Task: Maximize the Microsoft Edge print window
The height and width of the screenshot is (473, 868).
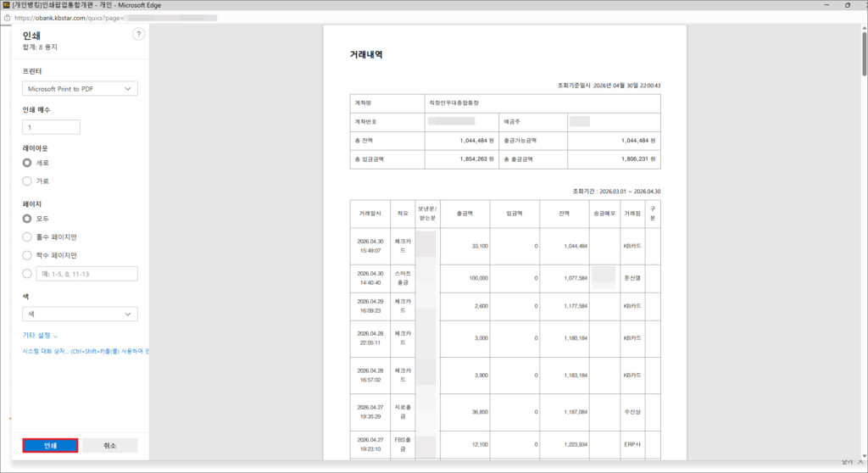Action: 847,5
